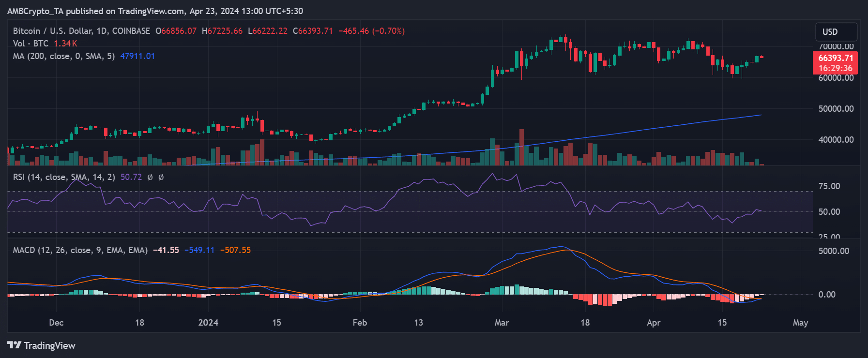Click the 13 date label on time axis
The width and height of the screenshot is (868, 358).
(418, 323)
